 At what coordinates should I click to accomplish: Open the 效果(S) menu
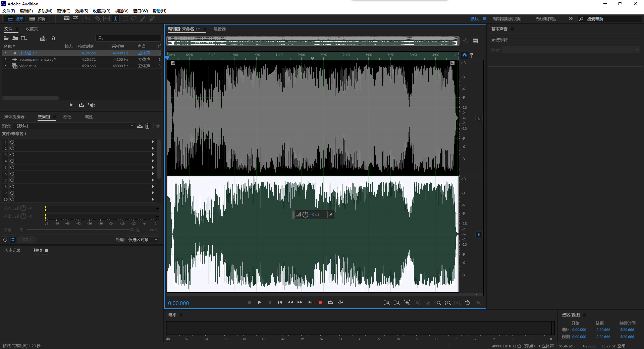coord(82,11)
